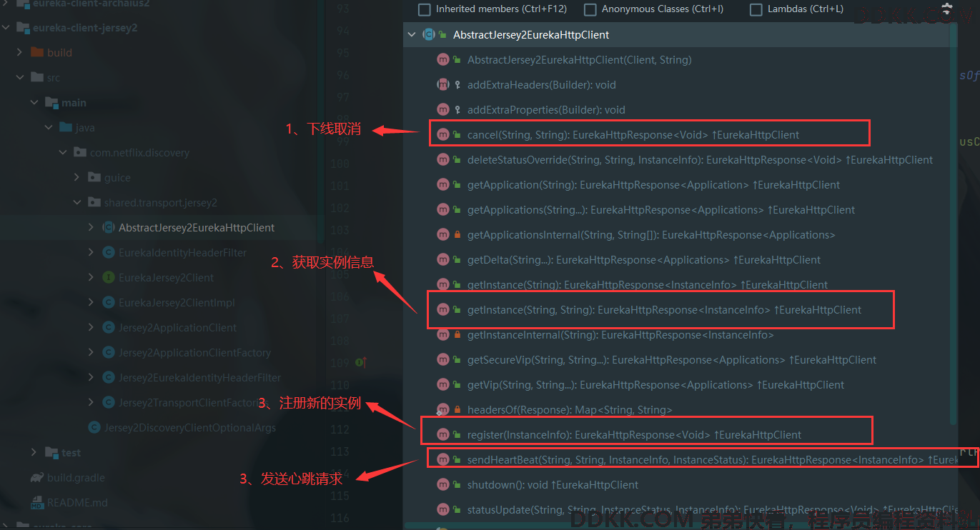980x530 pixels.
Task: Expand Jersey2ApplicationClientFactory in the project tree
Action: [x=91, y=353]
